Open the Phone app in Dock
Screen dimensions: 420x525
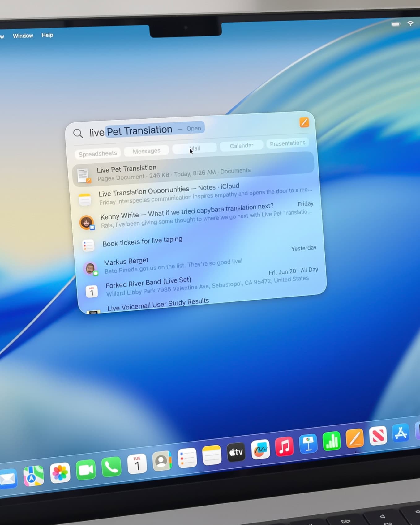click(x=111, y=467)
